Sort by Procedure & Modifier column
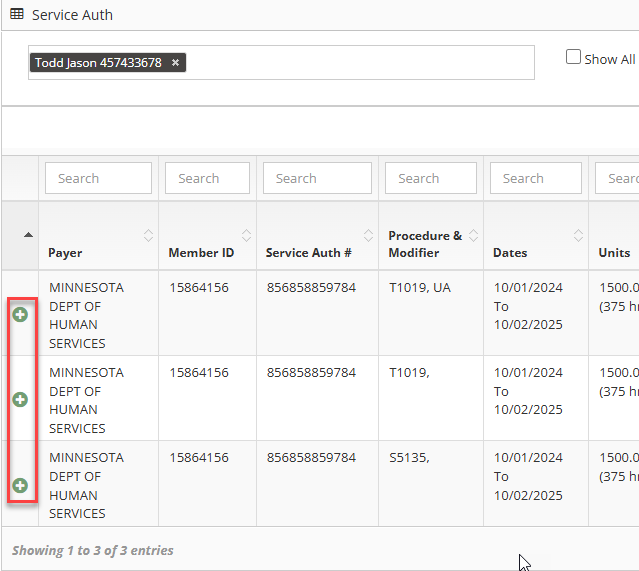The image size is (639, 571). point(473,236)
